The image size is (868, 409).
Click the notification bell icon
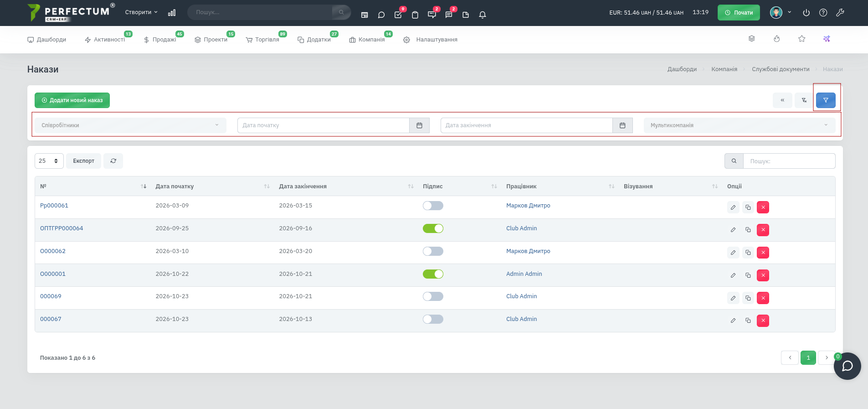[483, 15]
